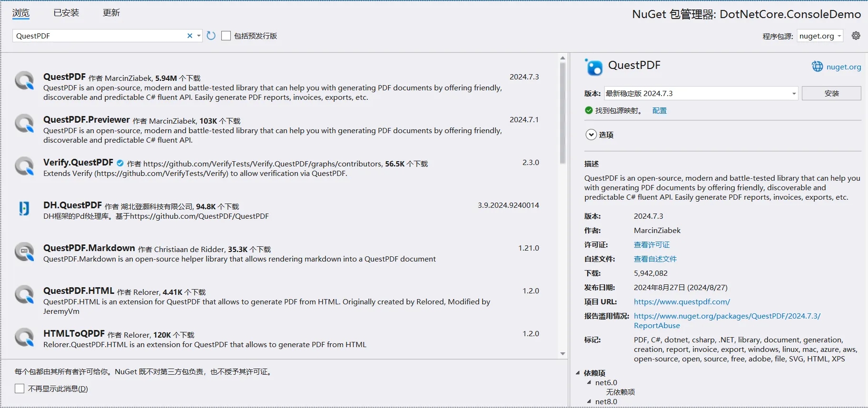The image size is (868, 408).
Task: Click the HTMLToQPDF package icon
Action: (24, 337)
